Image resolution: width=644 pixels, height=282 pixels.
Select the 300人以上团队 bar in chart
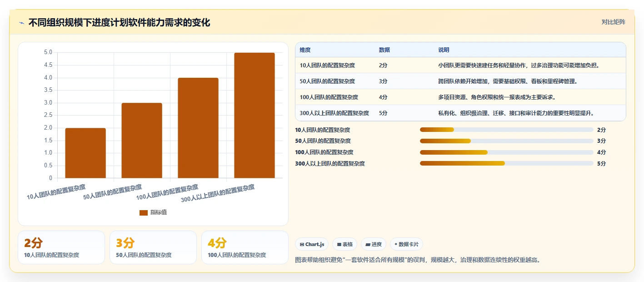point(254,116)
